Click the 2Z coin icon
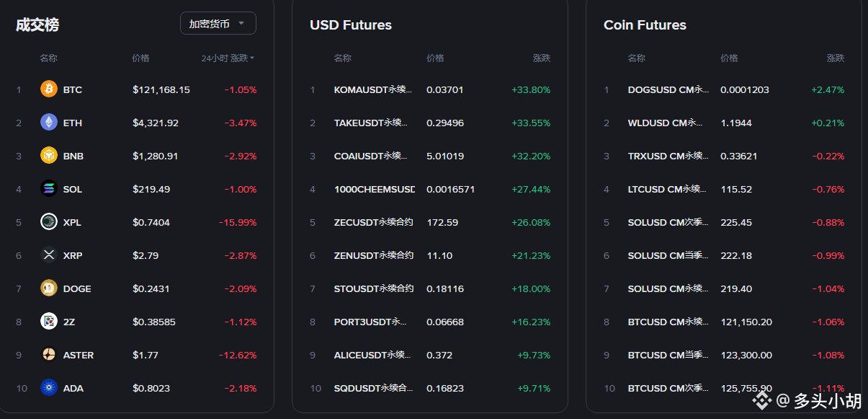This screenshot has width=868, height=419. pyautogui.click(x=49, y=322)
